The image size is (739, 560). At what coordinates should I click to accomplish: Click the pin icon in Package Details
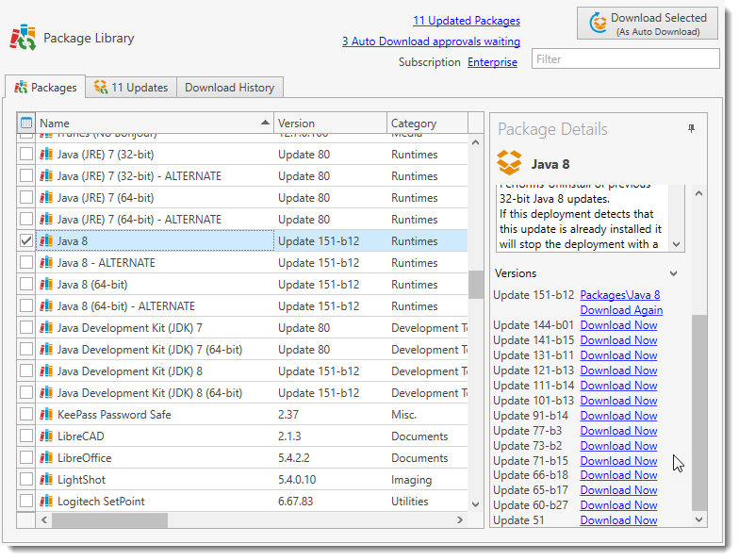coord(691,129)
